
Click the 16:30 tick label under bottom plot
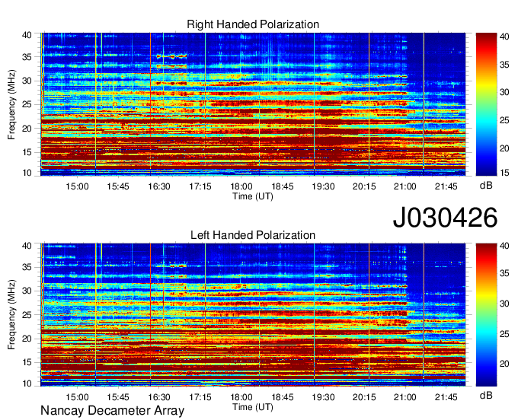pos(159,397)
